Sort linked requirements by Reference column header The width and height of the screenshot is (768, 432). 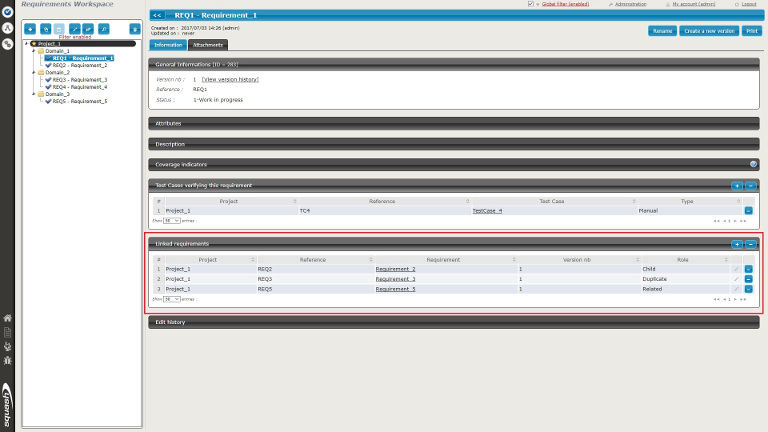[x=312, y=260]
